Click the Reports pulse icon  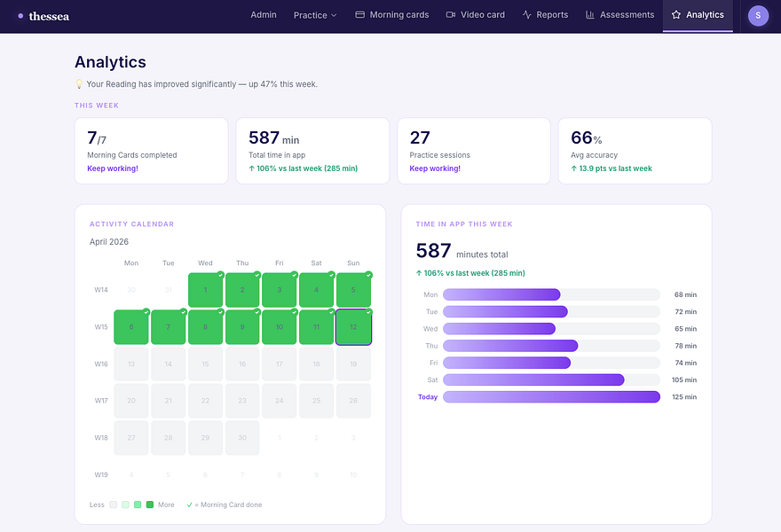[x=527, y=15]
